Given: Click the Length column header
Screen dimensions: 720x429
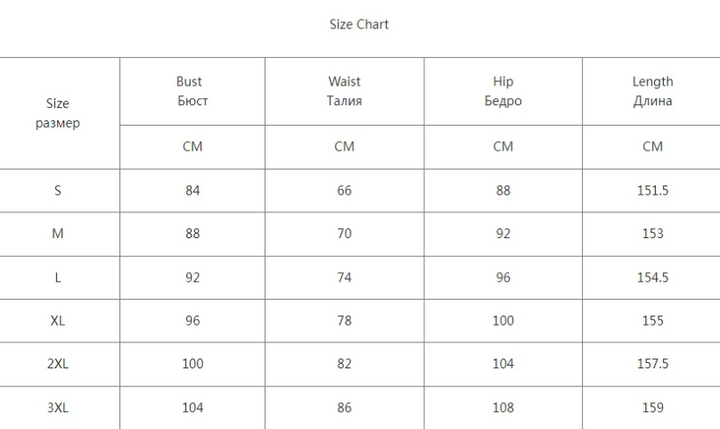Looking at the screenshot, I should (652, 91).
